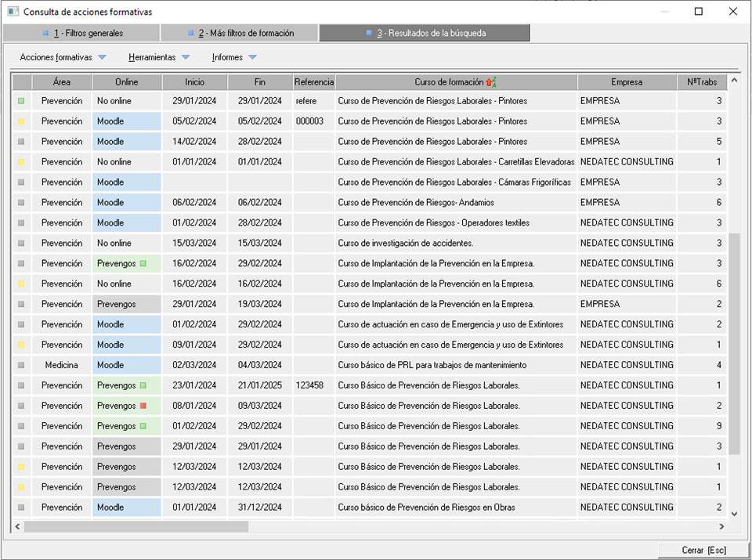752x560 pixels.
Task: Click the green Prevengos indicator in the 123458 row
Action: [143, 385]
